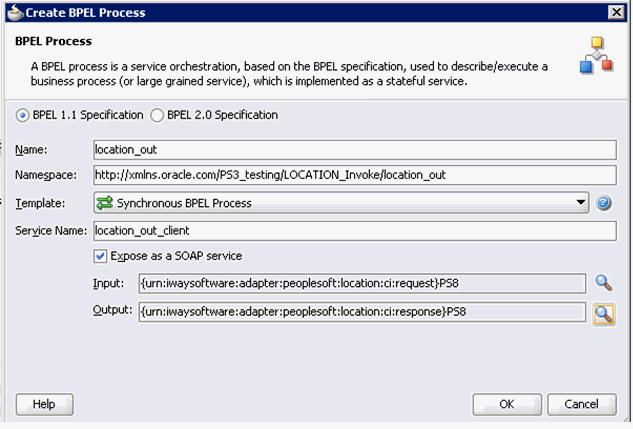Open the Template dropdown
This screenshot has height=429, width=633.
pos(341,203)
